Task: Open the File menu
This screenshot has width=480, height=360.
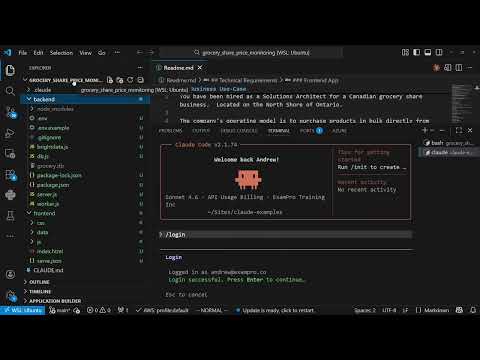Action: 23,53
